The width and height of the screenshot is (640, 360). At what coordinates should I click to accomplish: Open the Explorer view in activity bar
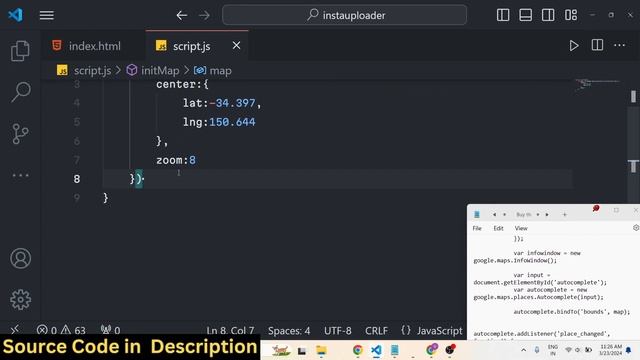pyautogui.click(x=20, y=51)
